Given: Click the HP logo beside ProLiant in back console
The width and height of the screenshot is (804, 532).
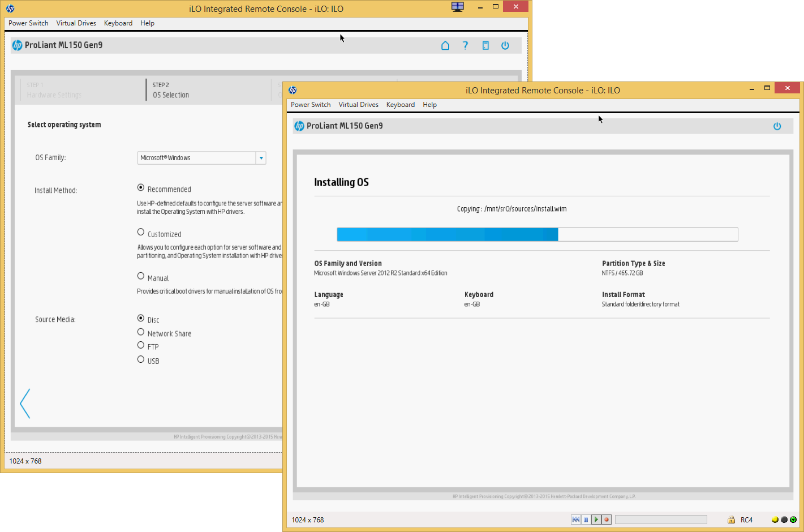Looking at the screenshot, I should click(18, 45).
